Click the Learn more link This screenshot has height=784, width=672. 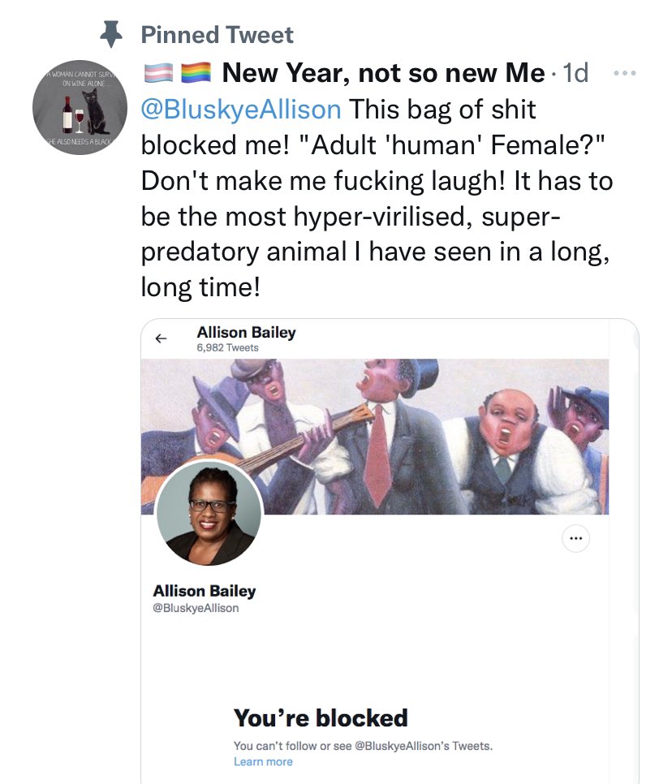263,761
